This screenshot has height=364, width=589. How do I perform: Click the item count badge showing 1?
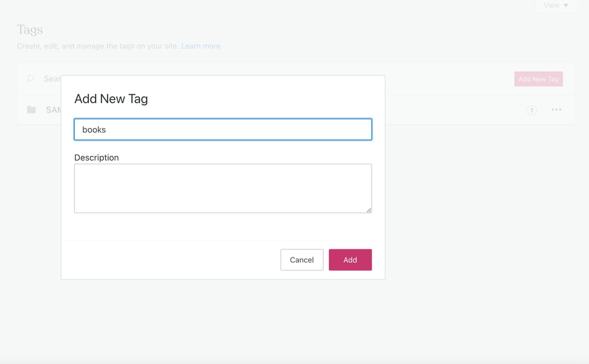(532, 109)
